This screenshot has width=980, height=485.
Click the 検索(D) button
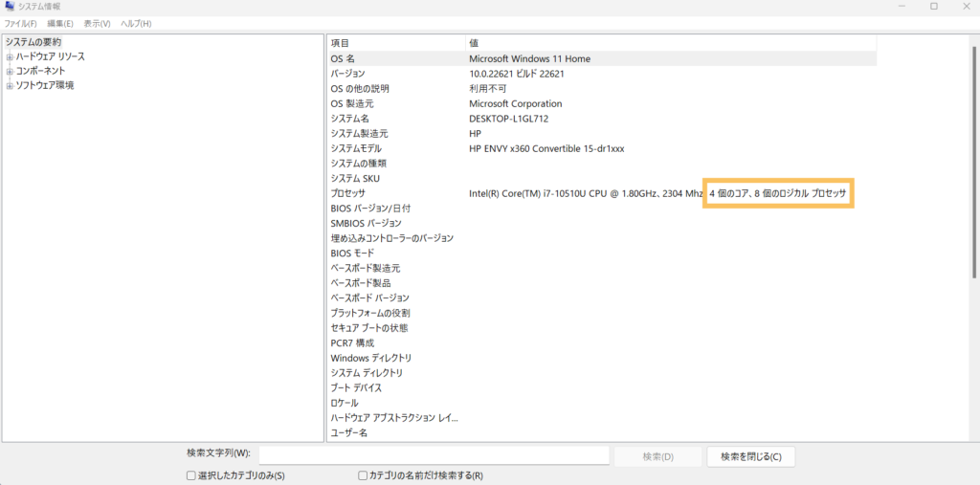658,456
